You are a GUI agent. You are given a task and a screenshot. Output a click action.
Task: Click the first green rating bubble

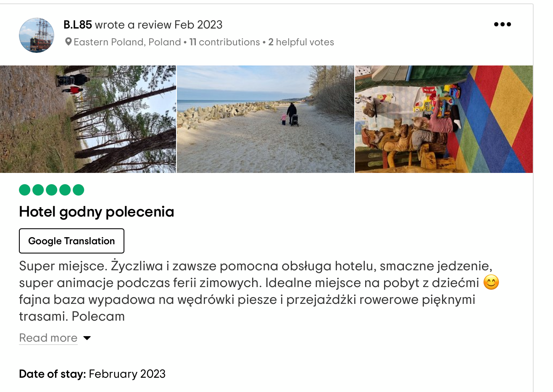(25, 190)
